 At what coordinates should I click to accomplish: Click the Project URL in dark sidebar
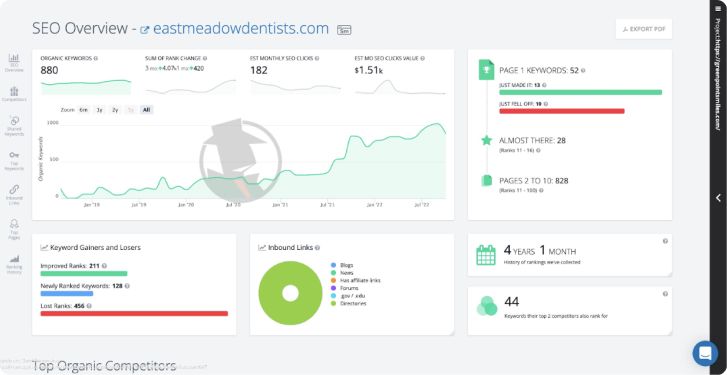point(718,75)
